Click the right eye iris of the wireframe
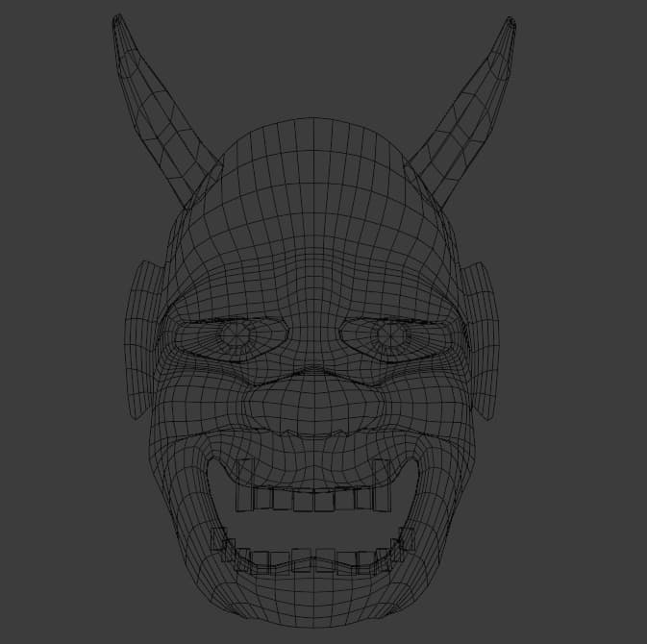Image resolution: width=647 pixels, height=644 pixels. [x=390, y=334]
